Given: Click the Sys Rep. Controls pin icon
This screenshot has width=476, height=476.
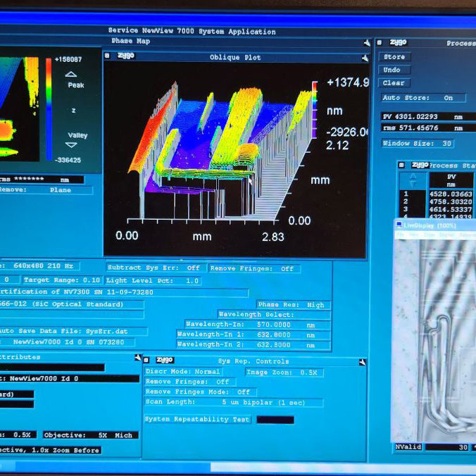Looking at the screenshot, I should (x=362, y=362).
